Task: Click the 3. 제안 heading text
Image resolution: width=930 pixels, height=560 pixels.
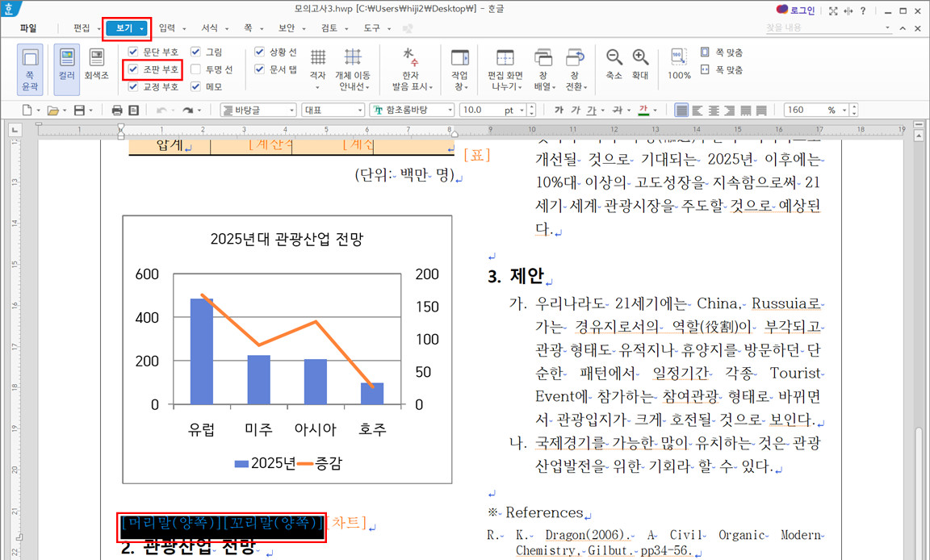Action: point(515,275)
